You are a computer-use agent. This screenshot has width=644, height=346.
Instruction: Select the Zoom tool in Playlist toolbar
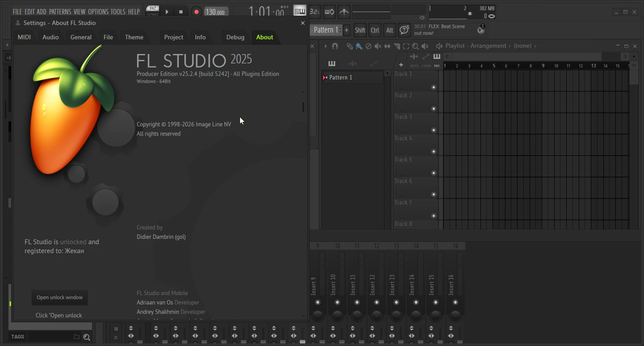pyautogui.click(x=415, y=46)
